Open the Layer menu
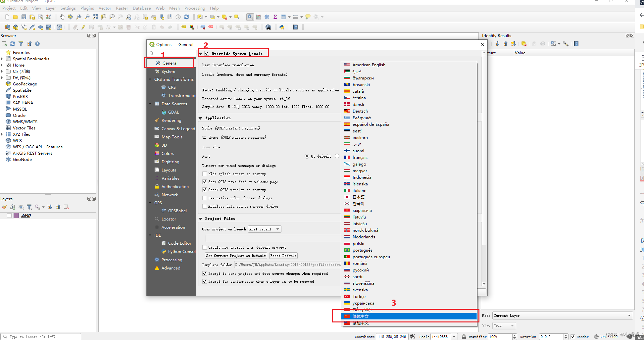 pyautogui.click(x=51, y=8)
